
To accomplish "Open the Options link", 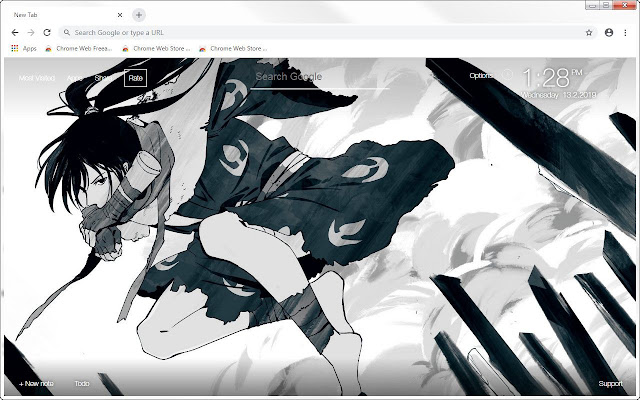I will [x=481, y=76].
